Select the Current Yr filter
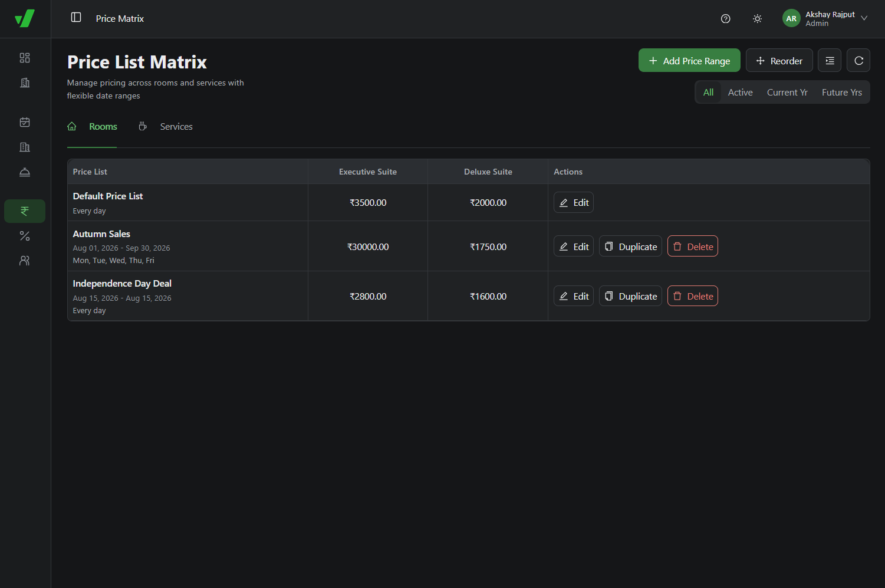 click(x=787, y=93)
